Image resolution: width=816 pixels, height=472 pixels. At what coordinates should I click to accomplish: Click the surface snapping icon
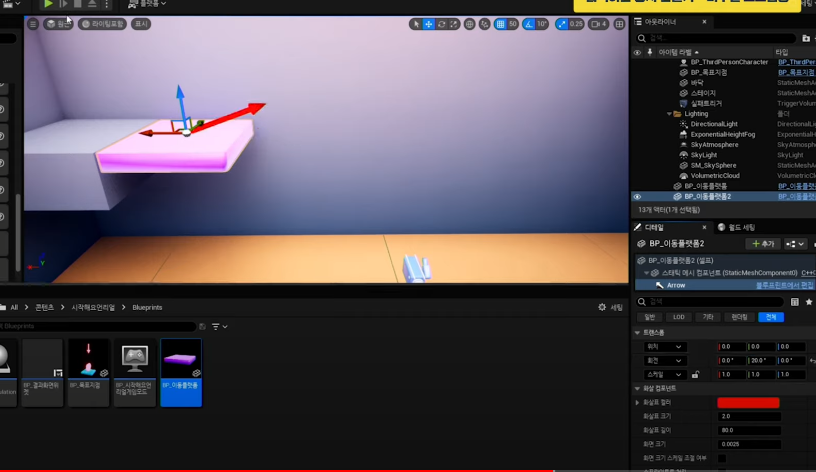click(x=484, y=24)
